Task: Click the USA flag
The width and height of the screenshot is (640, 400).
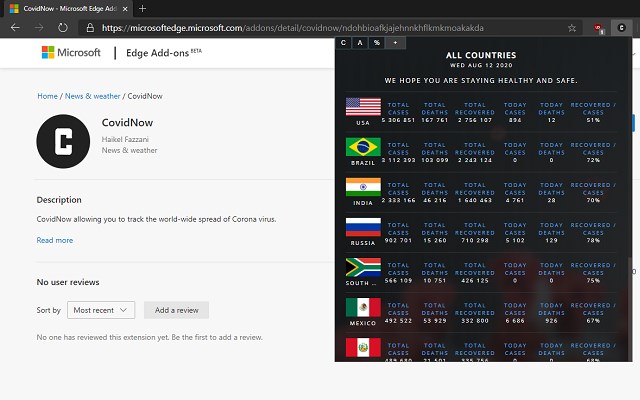Action: (363, 107)
